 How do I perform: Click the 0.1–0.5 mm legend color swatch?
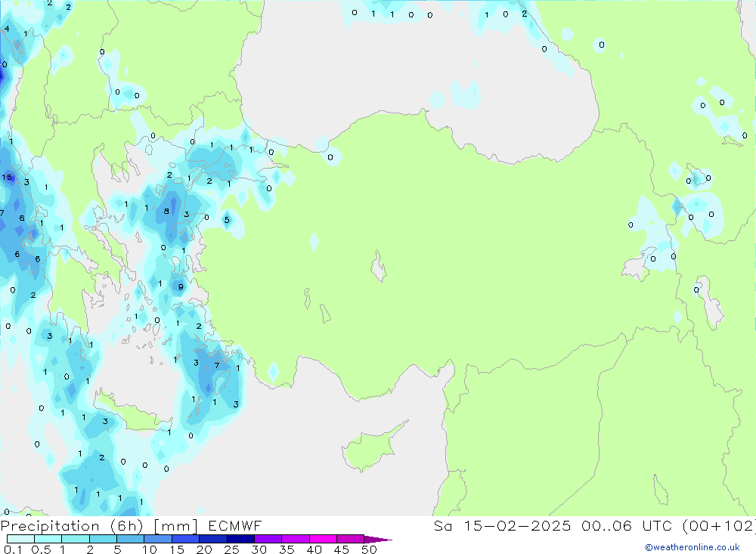tap(20, 539)
